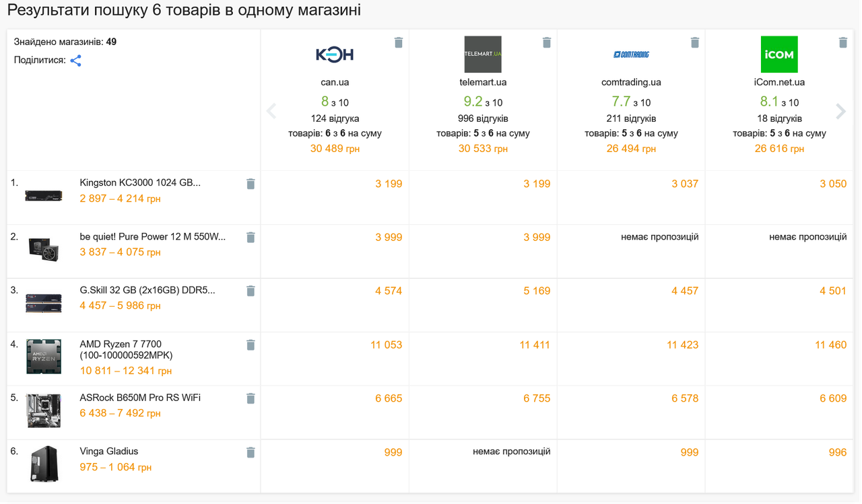Delete be quiet! Pure Power item

pyautogui.click(x=251, y=238)
